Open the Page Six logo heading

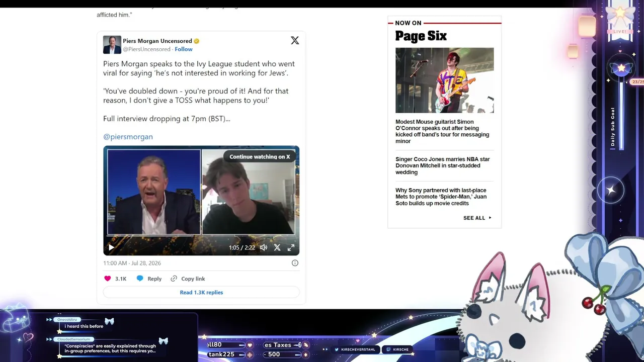(x=421, y=36)
